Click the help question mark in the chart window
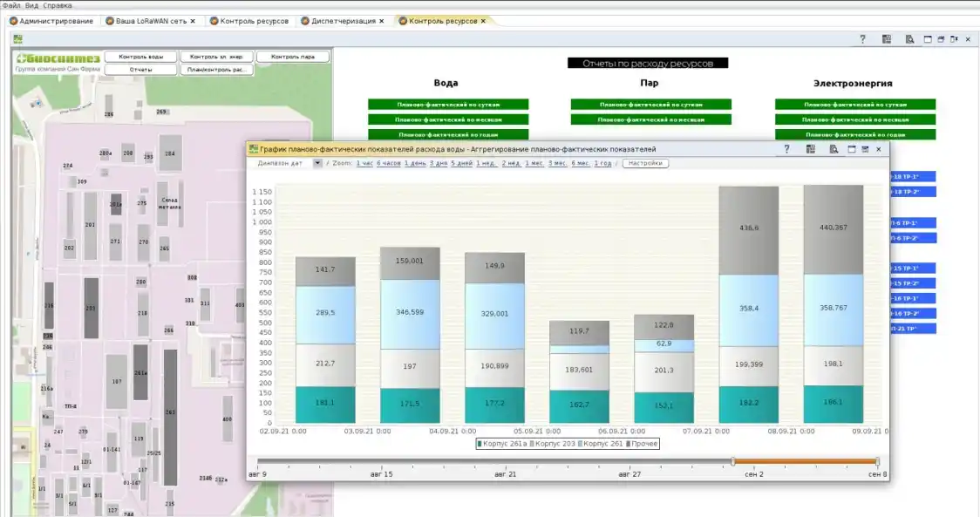The image size is (980, 517). tap(786, 149)
